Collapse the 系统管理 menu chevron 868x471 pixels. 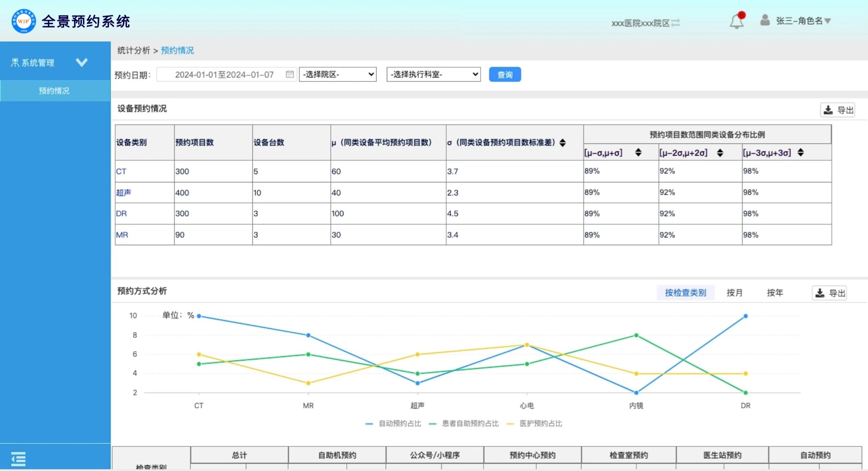point(82,62)
